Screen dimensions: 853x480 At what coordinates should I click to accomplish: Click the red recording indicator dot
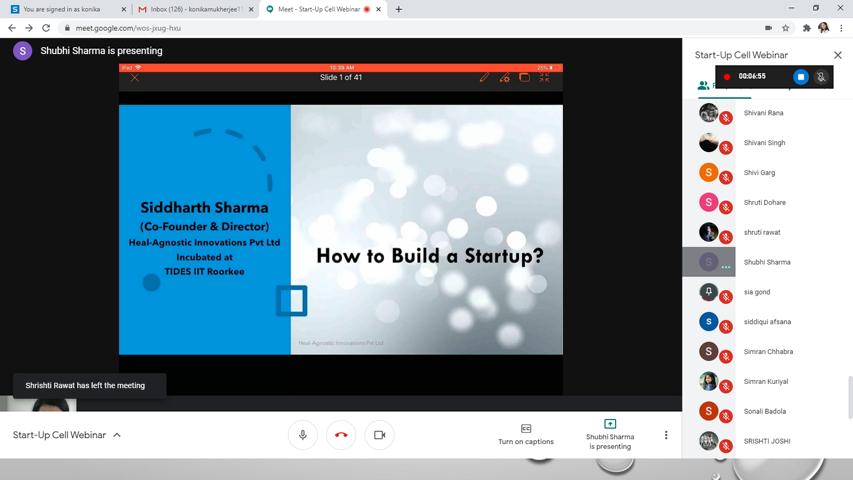pos(726,77)
